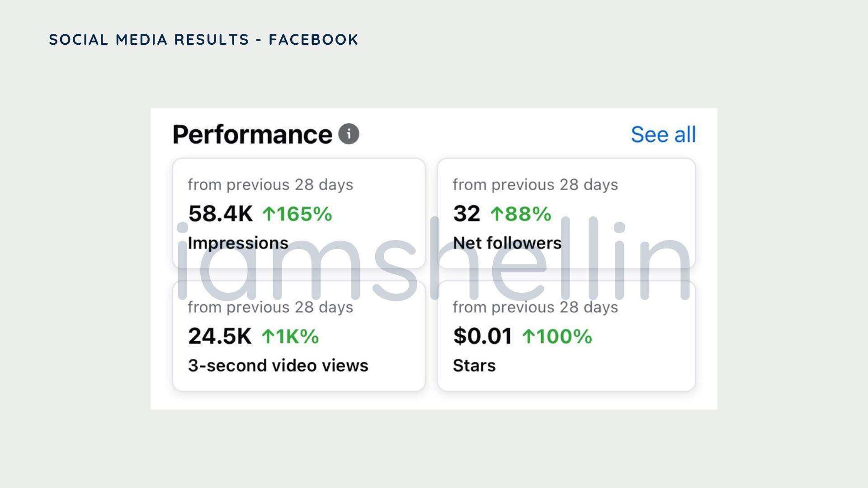868x488 pixels.
Task: Click the green arrow beside 88%
Action: 497,214
